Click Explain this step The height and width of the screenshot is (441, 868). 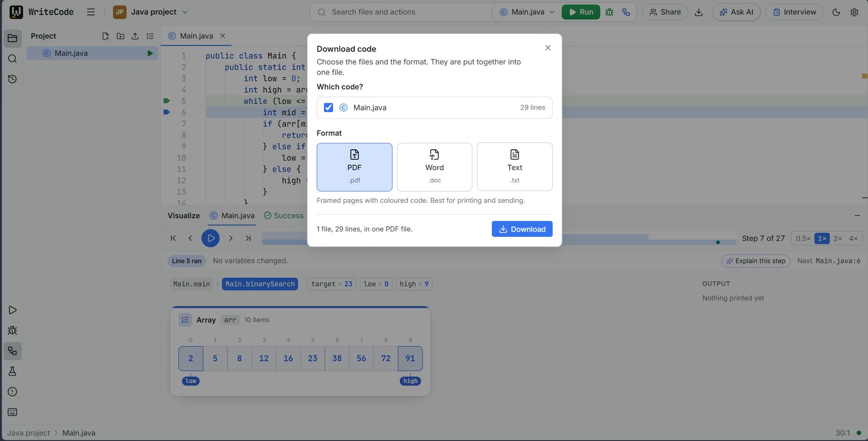(x=756, y=261)
